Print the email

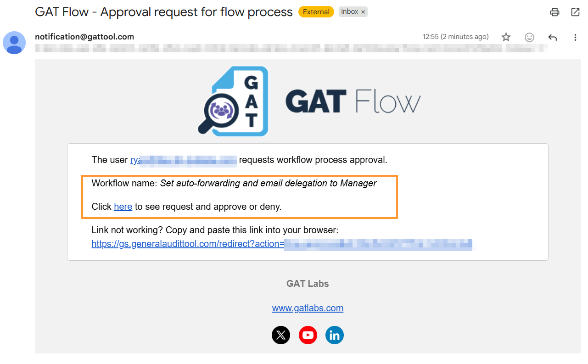coord(554,12)
